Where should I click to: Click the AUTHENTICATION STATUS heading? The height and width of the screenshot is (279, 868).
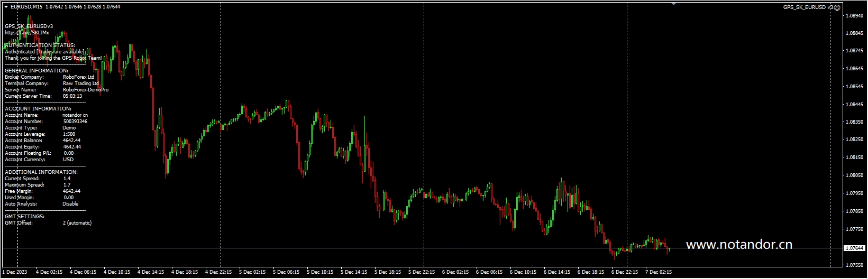pyautogui.click(x=40, y=45)
